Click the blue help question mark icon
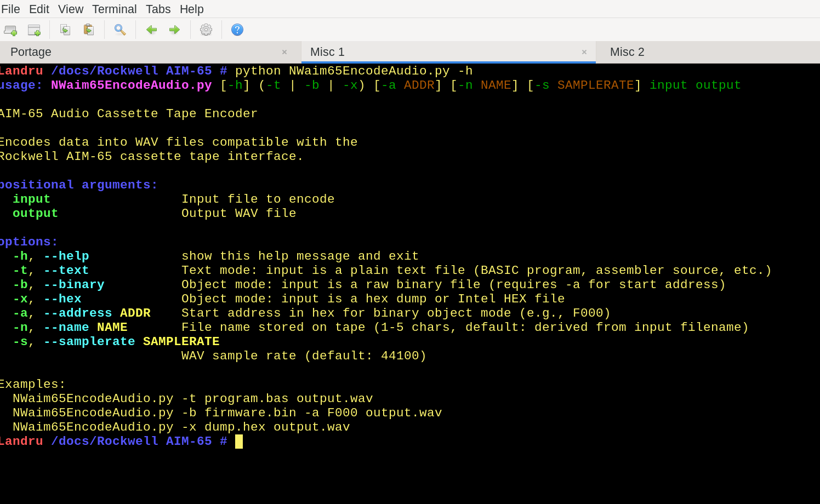Screen dimensions: 820x504 [237, 30]
